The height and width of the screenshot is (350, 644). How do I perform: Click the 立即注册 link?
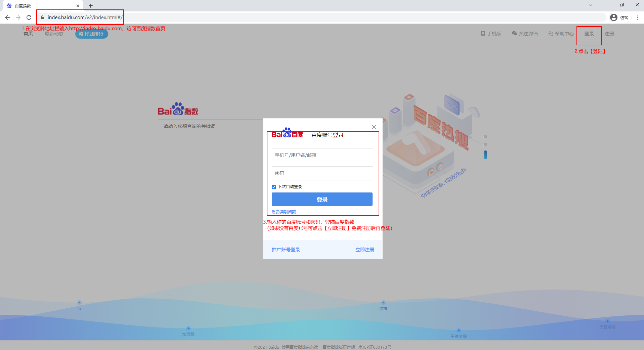(364, 250)
